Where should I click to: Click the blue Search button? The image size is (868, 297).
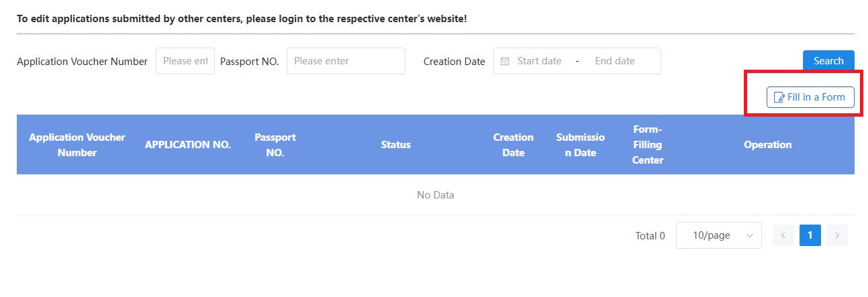828,61
